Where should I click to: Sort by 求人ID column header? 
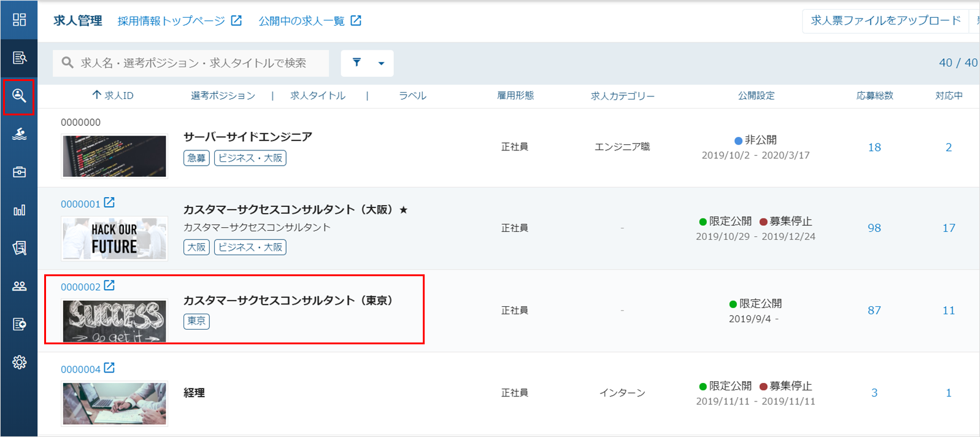113,95
